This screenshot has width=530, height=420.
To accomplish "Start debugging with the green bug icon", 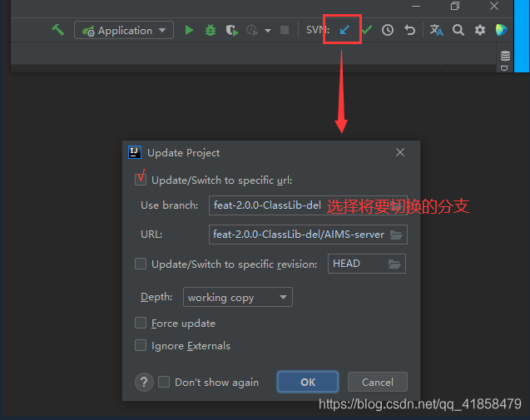I will pyautogui.click(x=211, y=31).
